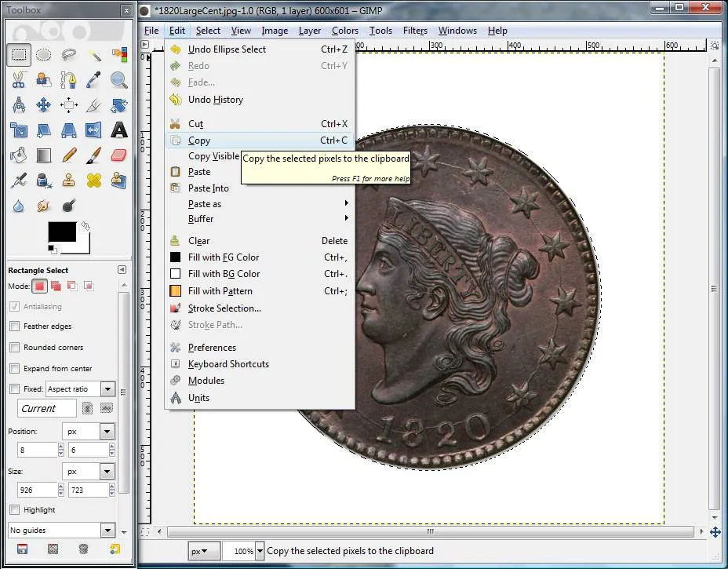Screen dimensions: 728x569
Task: Choose Stroke Selection menu entry
Action: [259, 308]
